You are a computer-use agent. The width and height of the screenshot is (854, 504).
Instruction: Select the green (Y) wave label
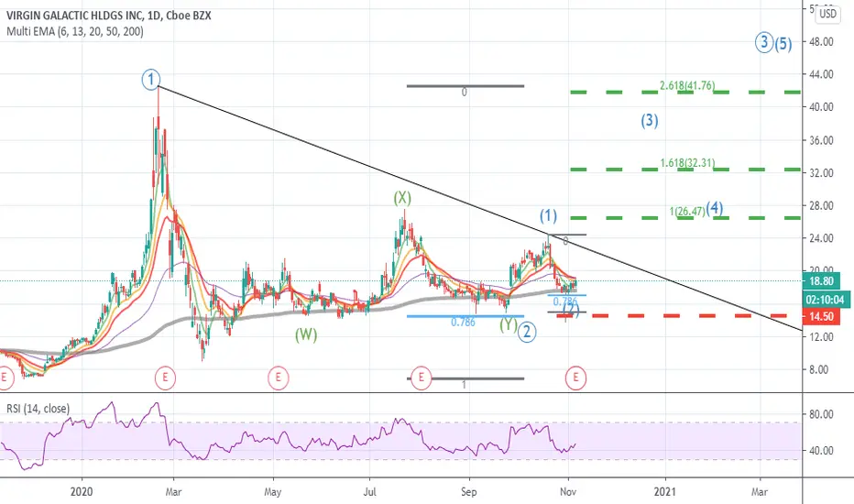tap(509, 324)
